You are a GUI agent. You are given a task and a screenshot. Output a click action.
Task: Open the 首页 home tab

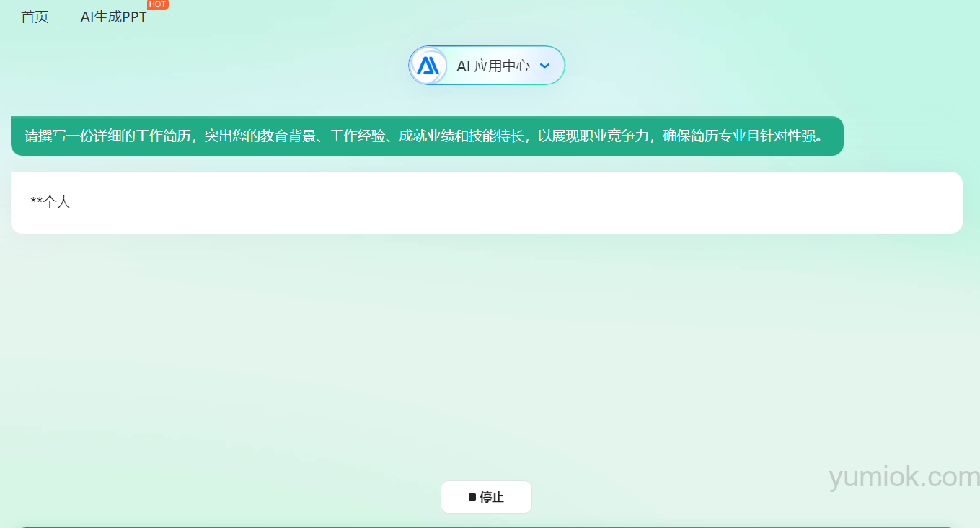35,17
